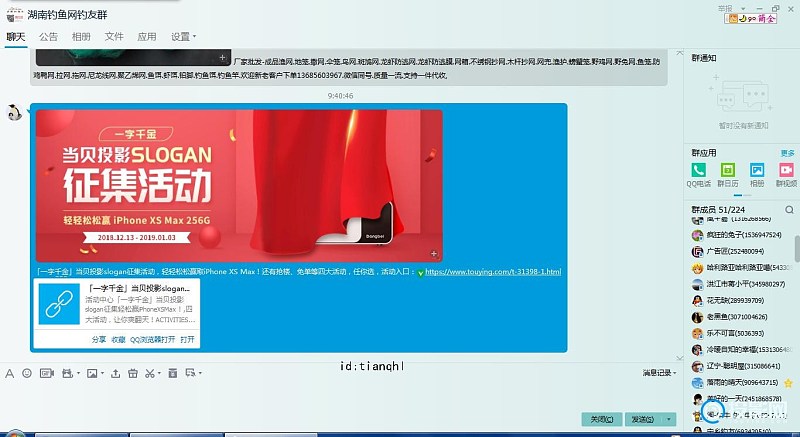Click the 关闭(C) close button
Image resolution: width=800 pixels, height=437 pixels.
pos(602,419)
